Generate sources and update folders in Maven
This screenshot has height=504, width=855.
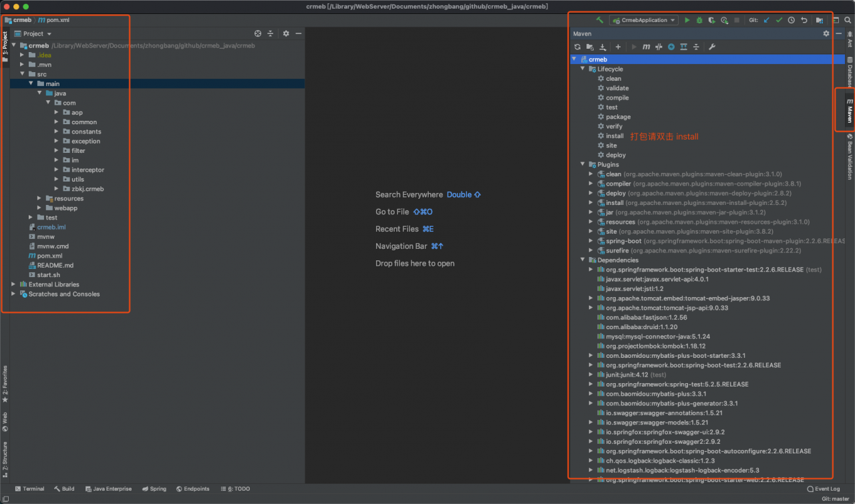[590, 47]
